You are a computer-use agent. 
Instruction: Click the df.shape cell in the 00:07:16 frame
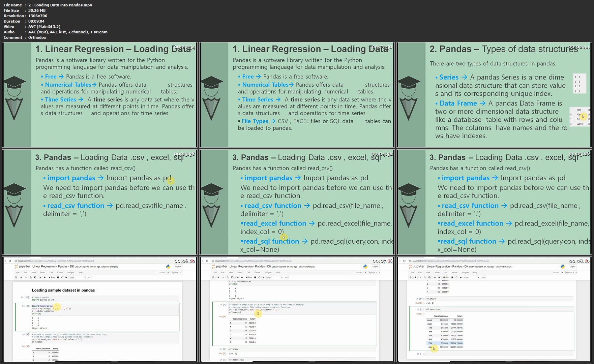pos(302,349)
